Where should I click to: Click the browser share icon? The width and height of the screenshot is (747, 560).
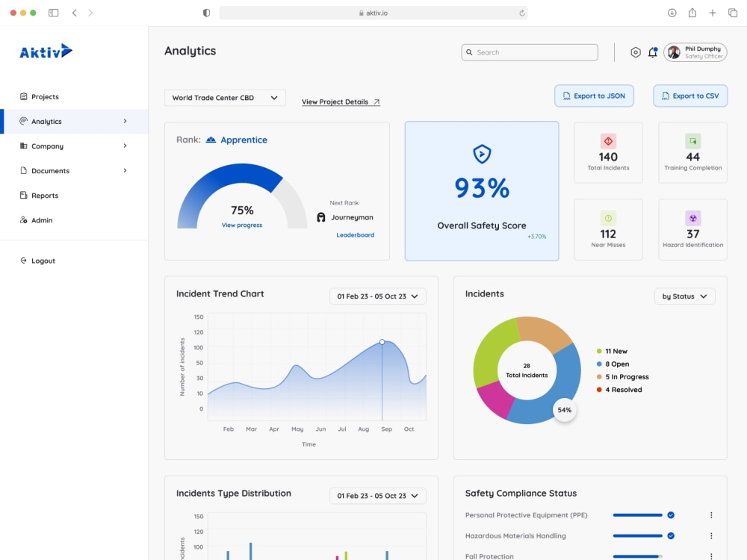coord(692,13)
